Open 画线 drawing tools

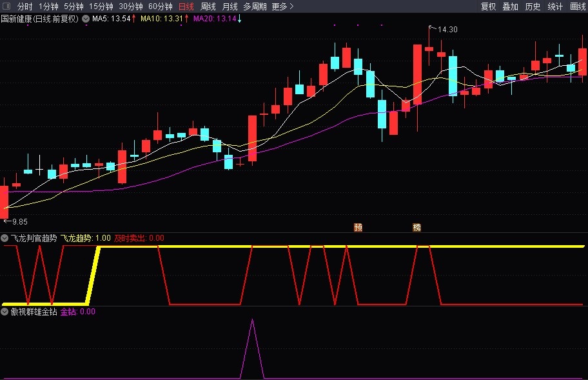578,6
